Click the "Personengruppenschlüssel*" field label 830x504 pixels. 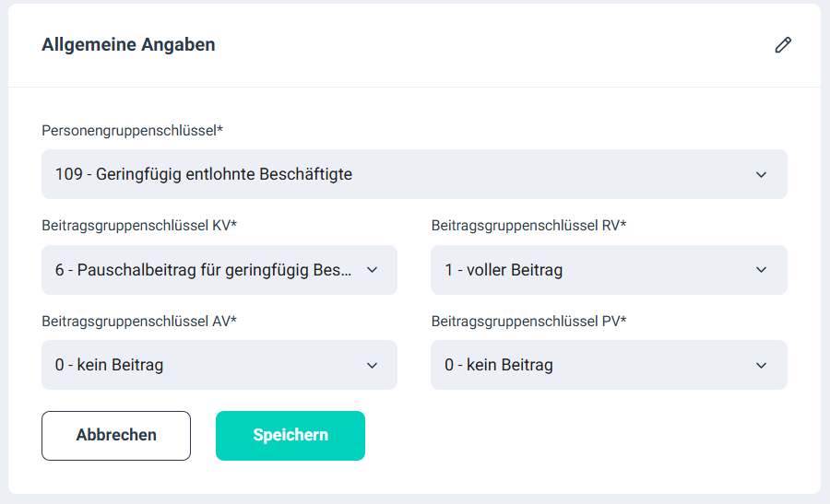coord(133,130)
